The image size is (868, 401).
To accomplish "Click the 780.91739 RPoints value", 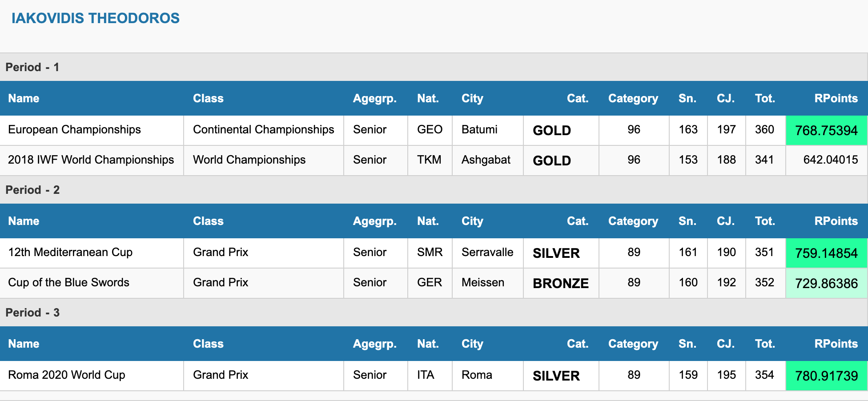I will (826, 376).
